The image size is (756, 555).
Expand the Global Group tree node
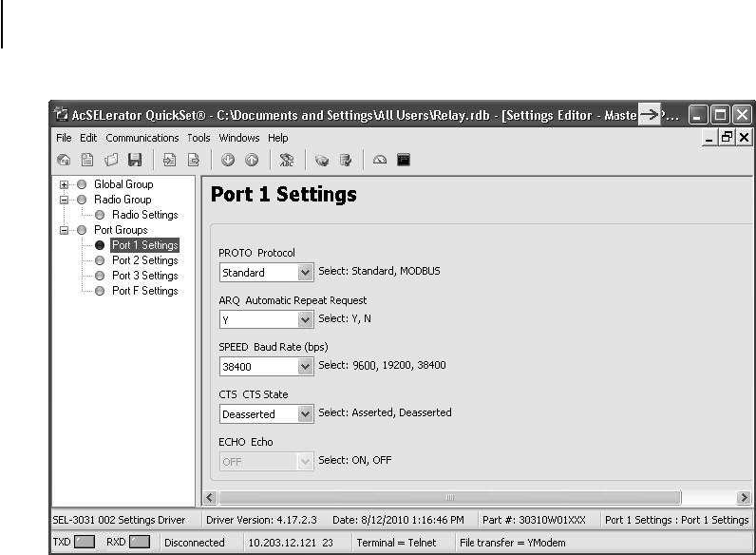[64, 184]
